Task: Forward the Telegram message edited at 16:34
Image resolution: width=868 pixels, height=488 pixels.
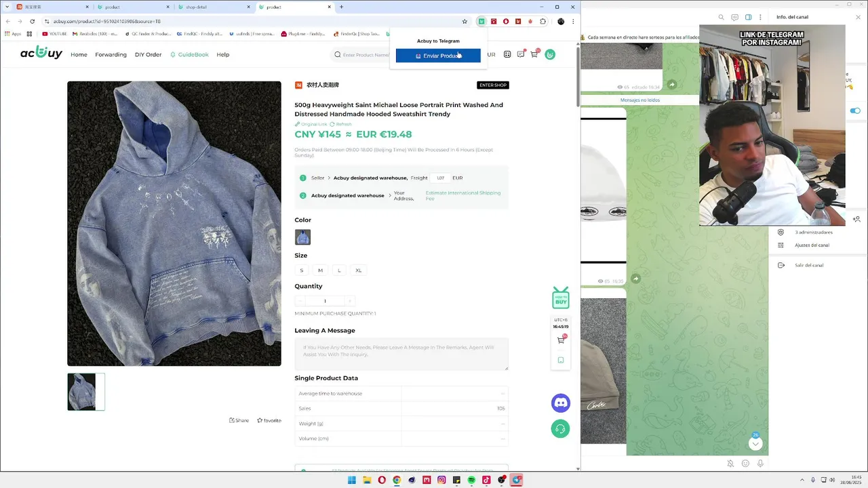Action: 671,85
